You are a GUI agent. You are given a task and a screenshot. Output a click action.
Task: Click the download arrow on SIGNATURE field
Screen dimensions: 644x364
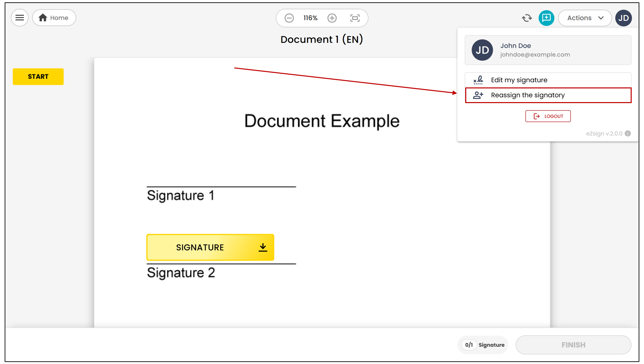pos(263,247)
